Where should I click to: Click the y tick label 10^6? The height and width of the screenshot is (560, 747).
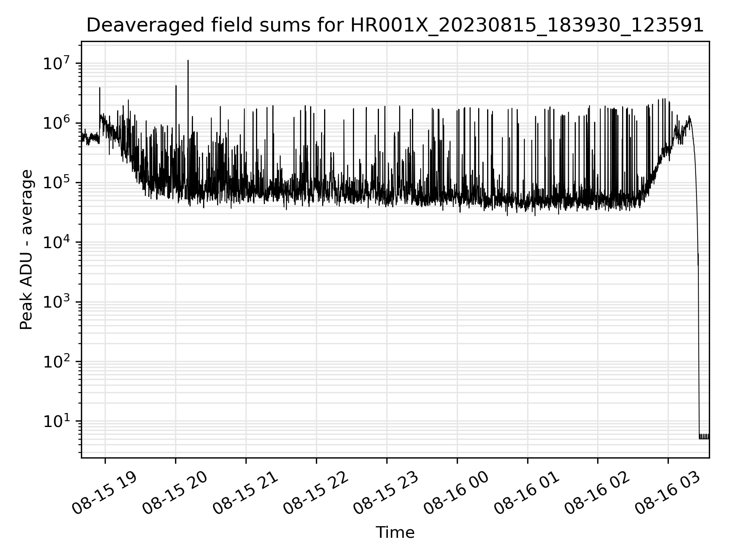[x=56, y=122]
